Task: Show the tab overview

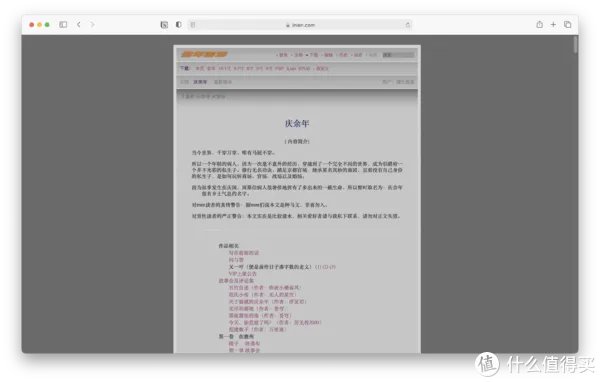Action: [567, 24]
